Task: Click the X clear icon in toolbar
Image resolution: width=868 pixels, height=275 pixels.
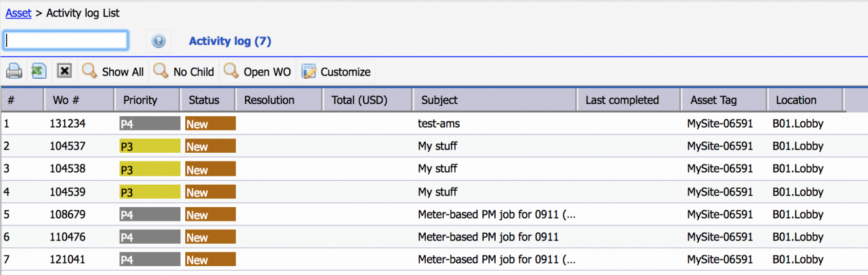Action: pos(64,71)
